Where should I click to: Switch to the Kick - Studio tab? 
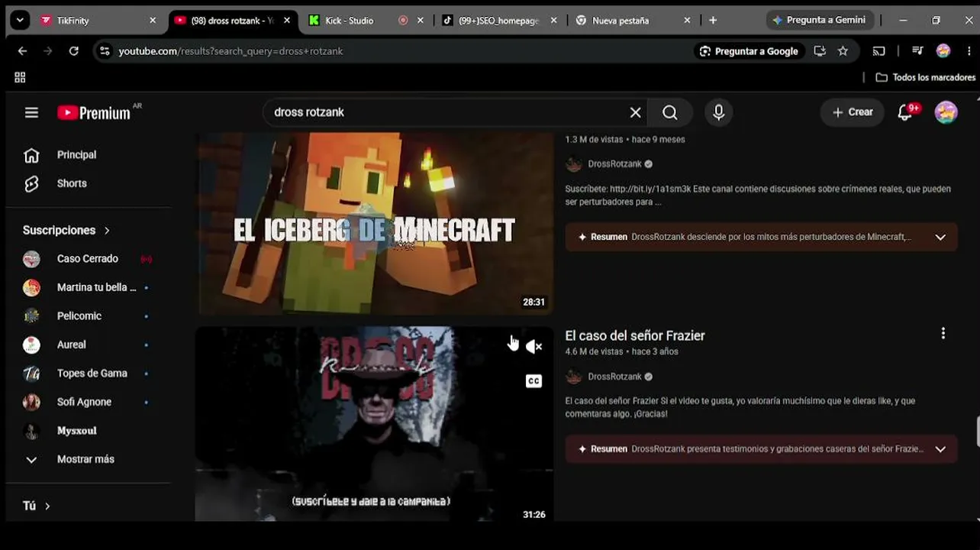click(367, 21)
